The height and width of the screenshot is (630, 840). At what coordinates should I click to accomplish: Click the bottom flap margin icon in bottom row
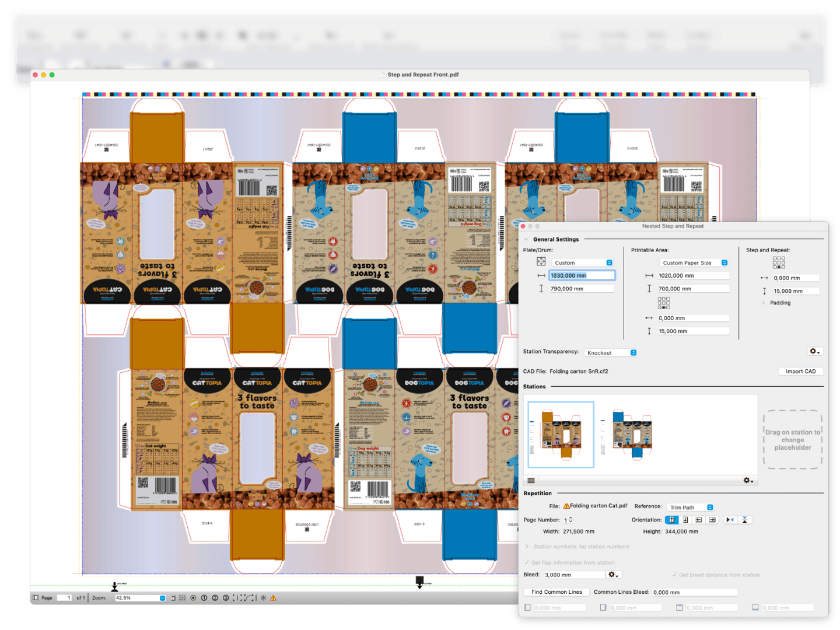755,607
